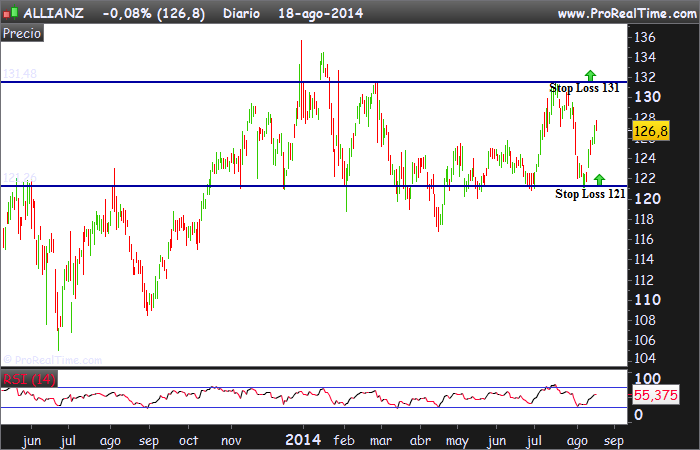
Task: Click the RSI (14) indicator label
Action: tap(29, 380)
